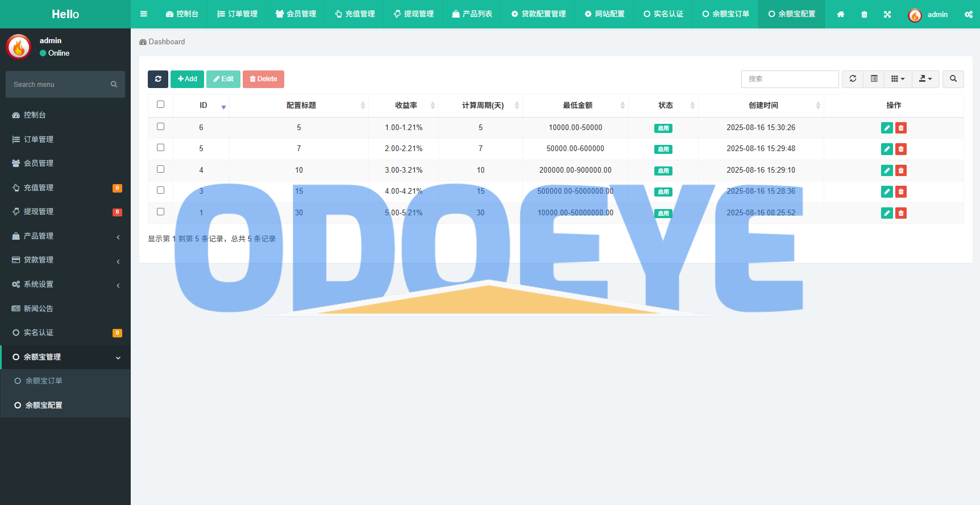Open 新闻公告 in the sidebar
Image resolution: width=980 pixels, height=505 pixels.
click(65, 308)
